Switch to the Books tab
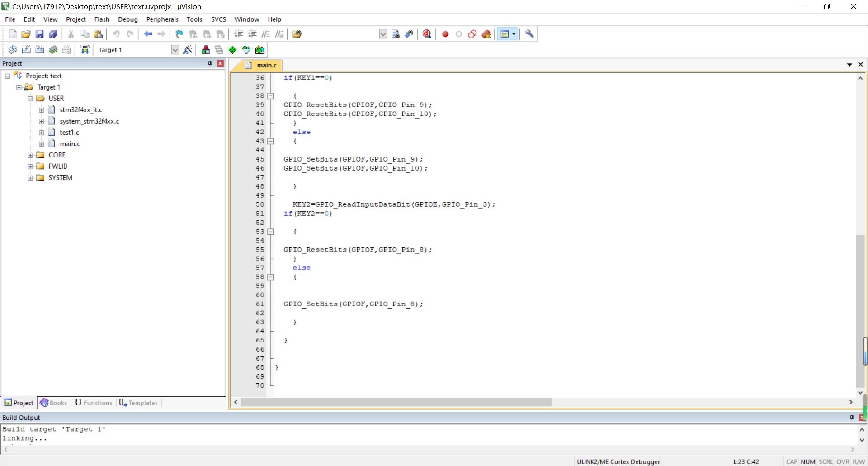Screen dimensions: 868x466 53,403
